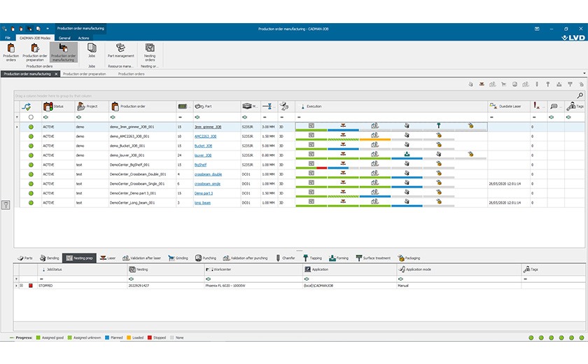Click tapping step icon in demo_3mm_grimme_JOB_001 row
Image resolution: width=588 pixels, height=364 pixels.
438,125
